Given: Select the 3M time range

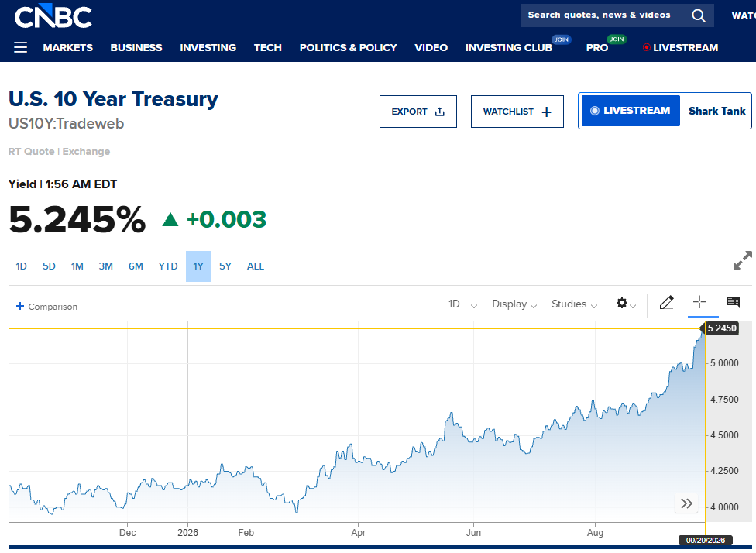Looking at the screenshot, I should click(105, 266).
